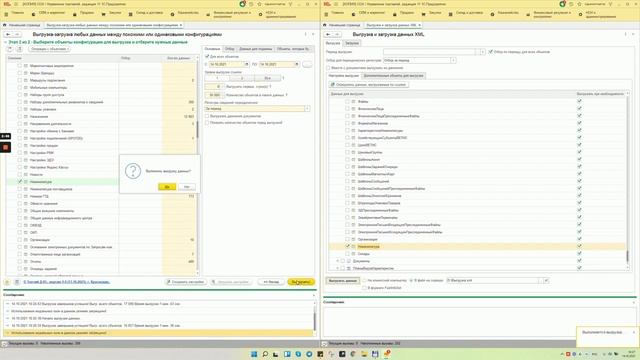Switch to the Загрузка tab in right window

pos(351,43)
